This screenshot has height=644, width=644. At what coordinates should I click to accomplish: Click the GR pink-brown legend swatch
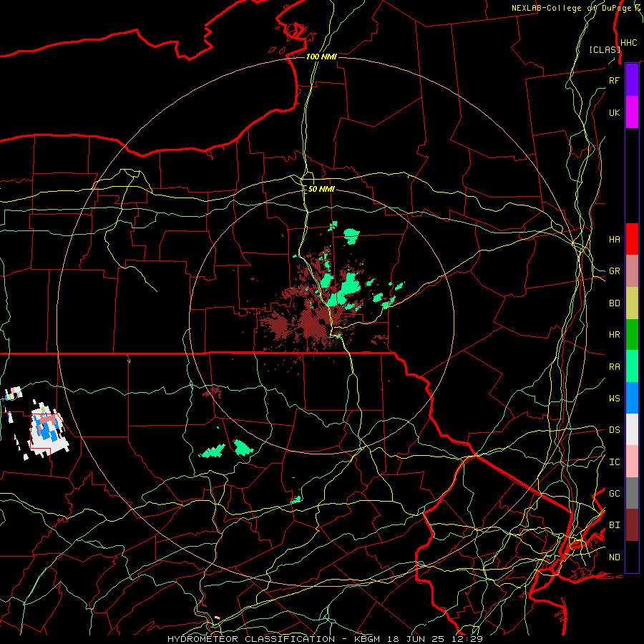click(632, 270)
